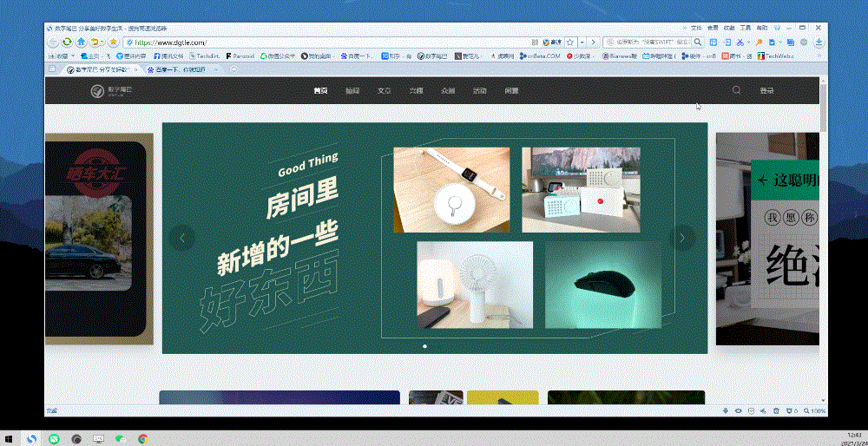Click the 数字尾巴 site logo

coord(112,91)
